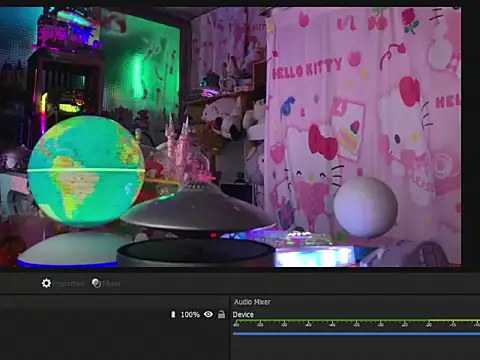Select the battery icon beside 100%
The width and height of the screenshot is (480, 360).
(173, 314)
